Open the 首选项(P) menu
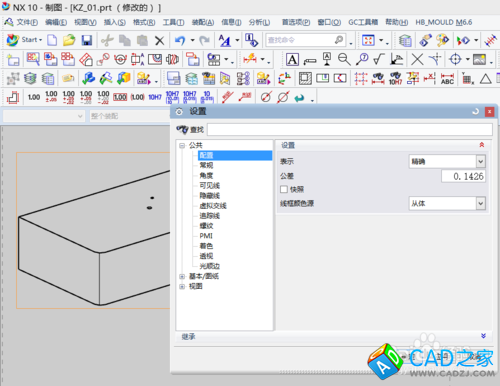The width and height of the screenshot is (500, 386). pyautogui.click(x=296, y=22)
